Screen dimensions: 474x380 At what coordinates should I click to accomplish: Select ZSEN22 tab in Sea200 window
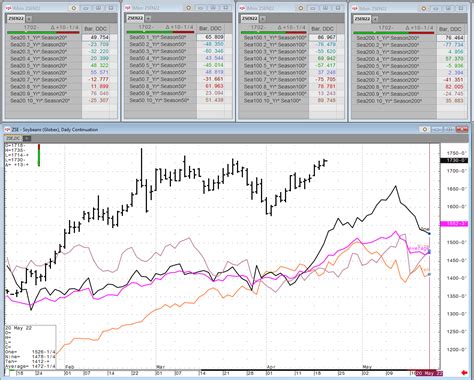[x=362, y=19]
